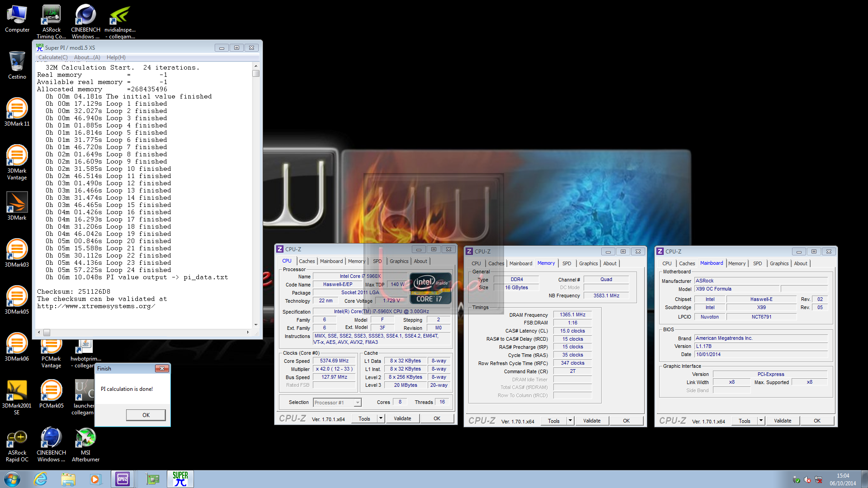
Task: Click OK in first CPU-Z window
Action: pos(437,418)
